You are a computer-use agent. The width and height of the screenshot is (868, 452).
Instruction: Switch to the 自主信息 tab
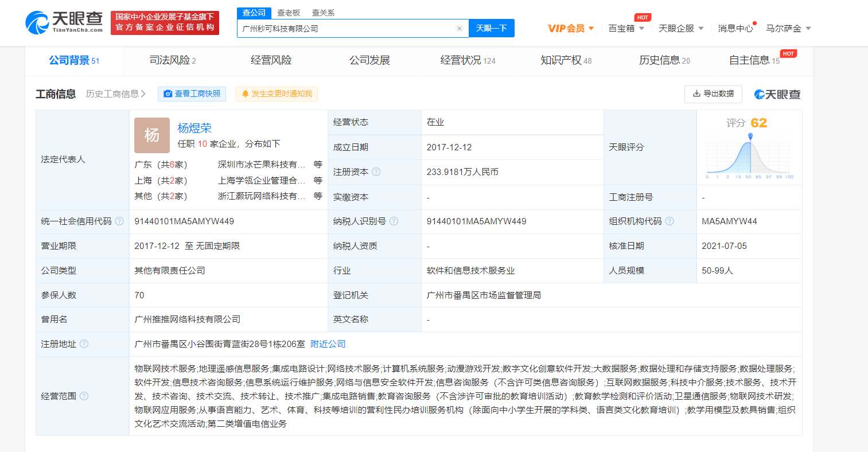pos(754,60)
